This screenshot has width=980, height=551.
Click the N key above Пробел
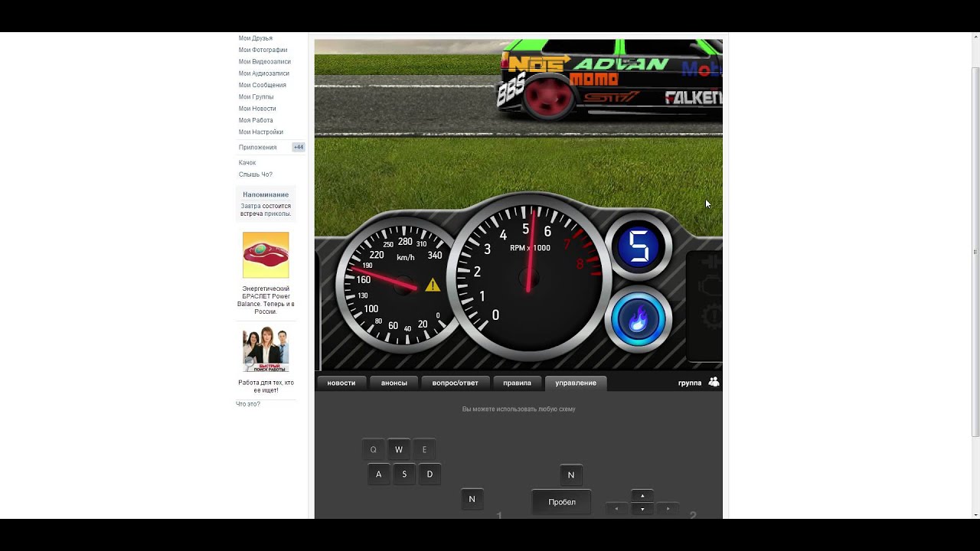[x=570, y=475]
